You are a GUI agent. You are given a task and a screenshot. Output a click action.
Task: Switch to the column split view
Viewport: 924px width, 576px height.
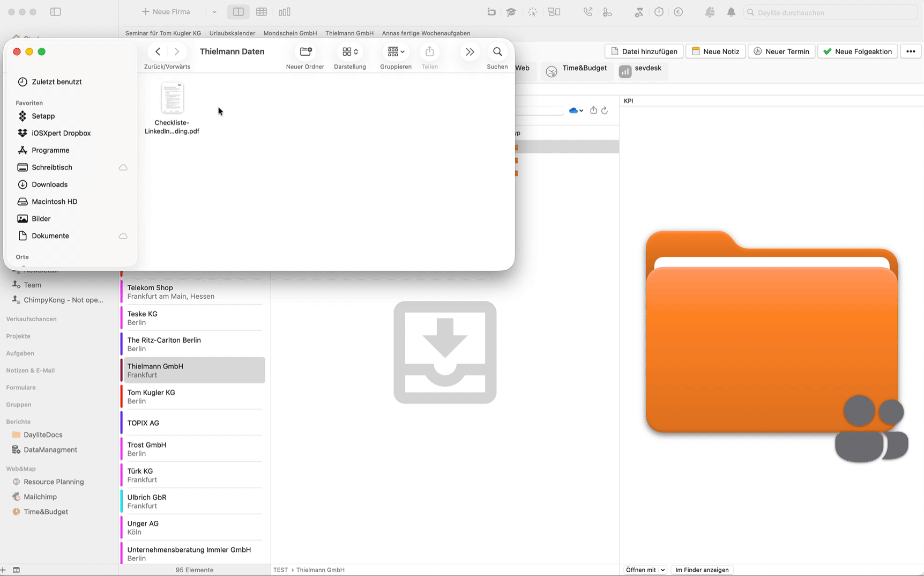point(239,12)
